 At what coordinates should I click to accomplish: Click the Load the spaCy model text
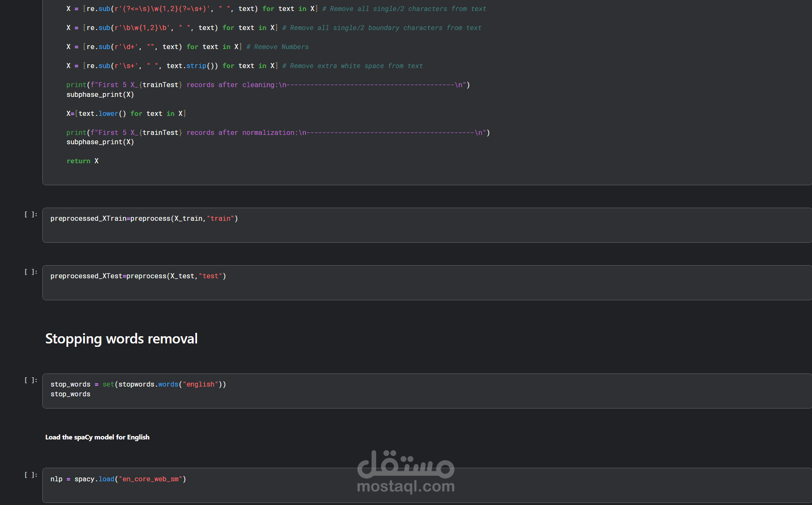click(x=97, y=437)
